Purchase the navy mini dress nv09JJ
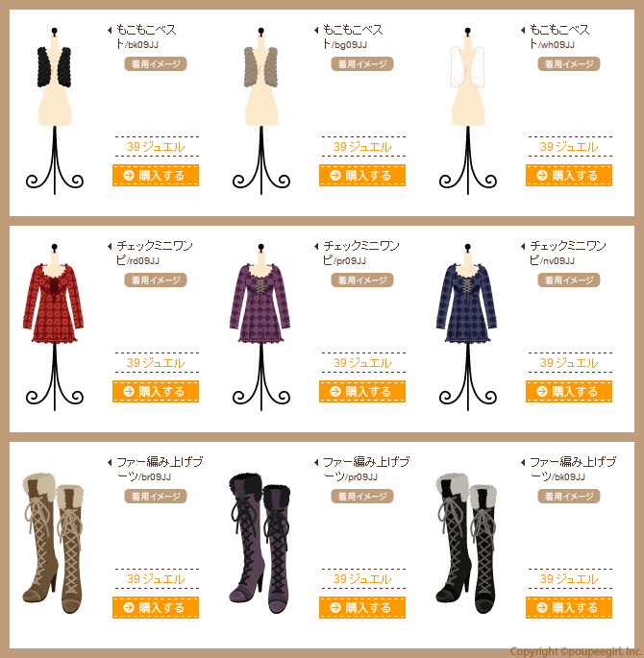This screenshot has width=644, height=658. click(568, 392)
